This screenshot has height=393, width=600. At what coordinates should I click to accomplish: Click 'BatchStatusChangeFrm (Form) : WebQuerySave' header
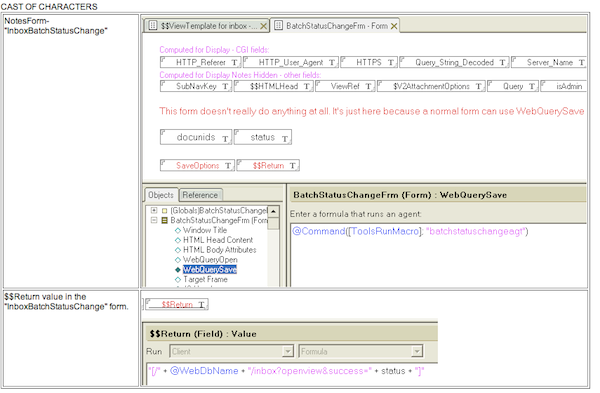[400, 195]
